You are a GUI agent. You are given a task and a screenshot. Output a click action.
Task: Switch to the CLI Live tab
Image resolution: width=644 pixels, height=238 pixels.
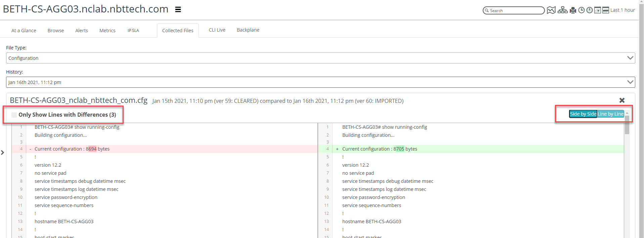217,30
